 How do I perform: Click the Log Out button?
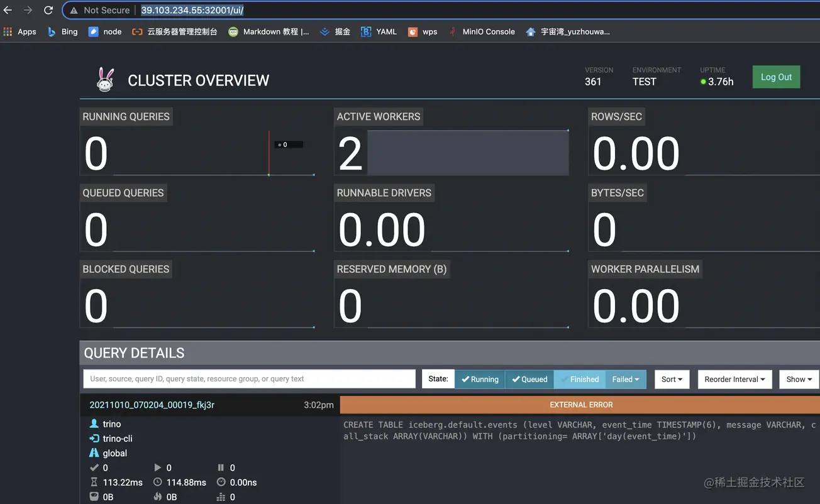click(777, 77)
